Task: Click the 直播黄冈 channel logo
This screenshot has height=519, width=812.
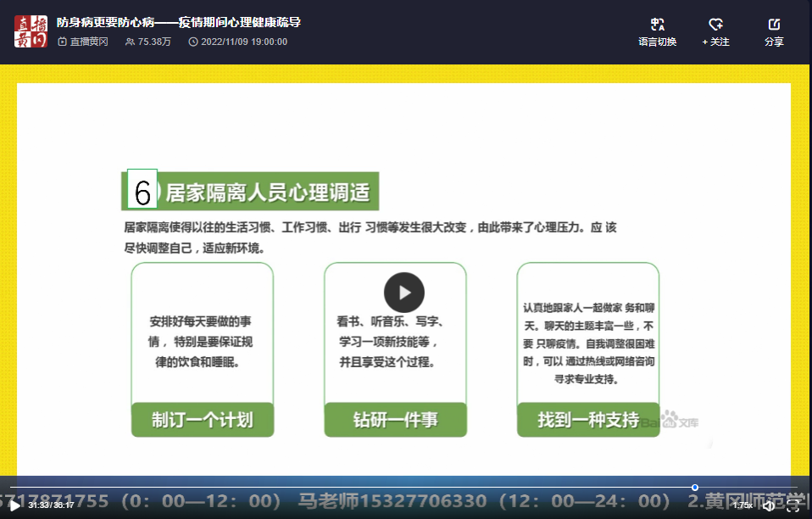Action: point(31,31)
